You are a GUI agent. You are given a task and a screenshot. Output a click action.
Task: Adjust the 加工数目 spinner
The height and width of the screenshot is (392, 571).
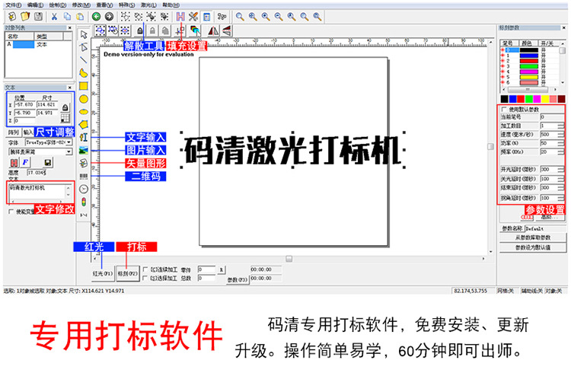click(x=561, y=126)
